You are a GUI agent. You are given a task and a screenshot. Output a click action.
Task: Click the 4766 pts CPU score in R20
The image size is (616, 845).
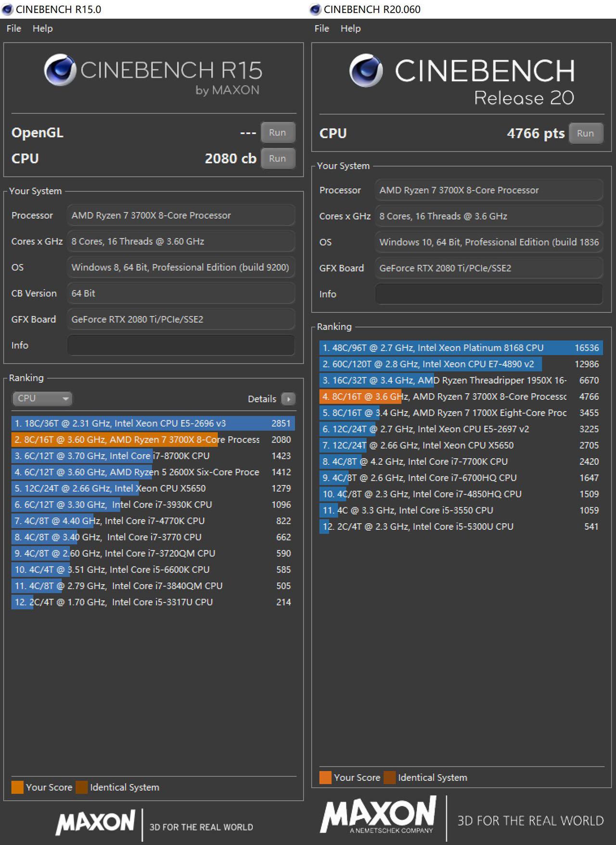point(536,133)
